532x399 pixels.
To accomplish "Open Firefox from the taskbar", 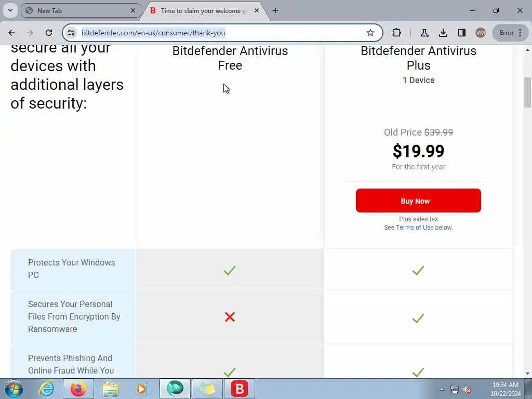I will (x=78, y=389).
